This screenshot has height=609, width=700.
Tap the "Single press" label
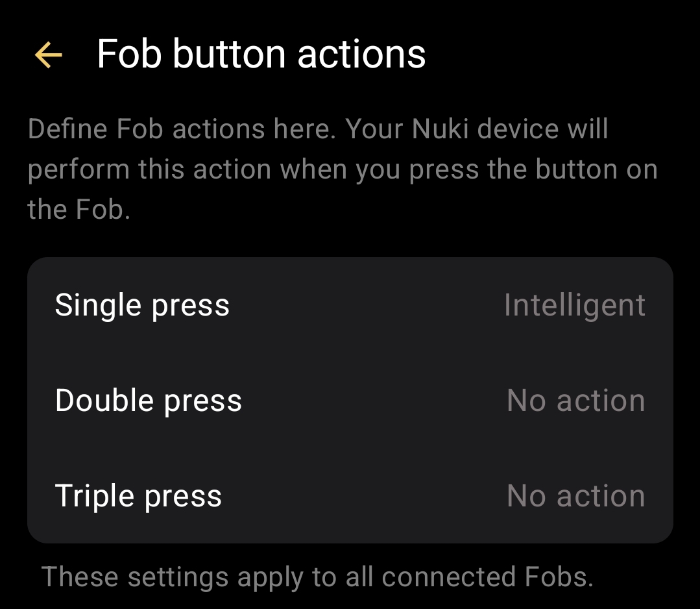(142, 305)
